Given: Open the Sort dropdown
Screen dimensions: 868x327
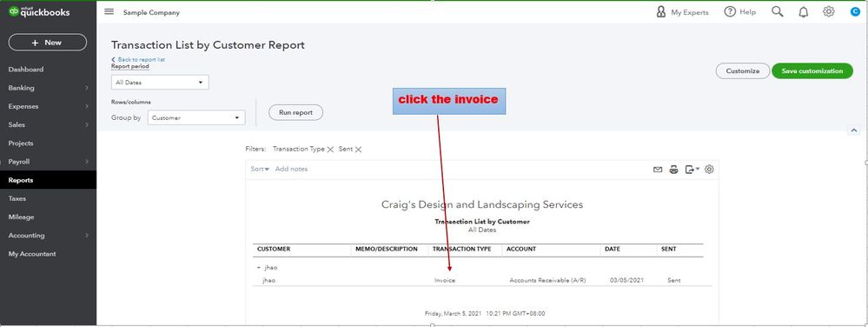Looking at the screenshot, I should click(x=260, y=169).
